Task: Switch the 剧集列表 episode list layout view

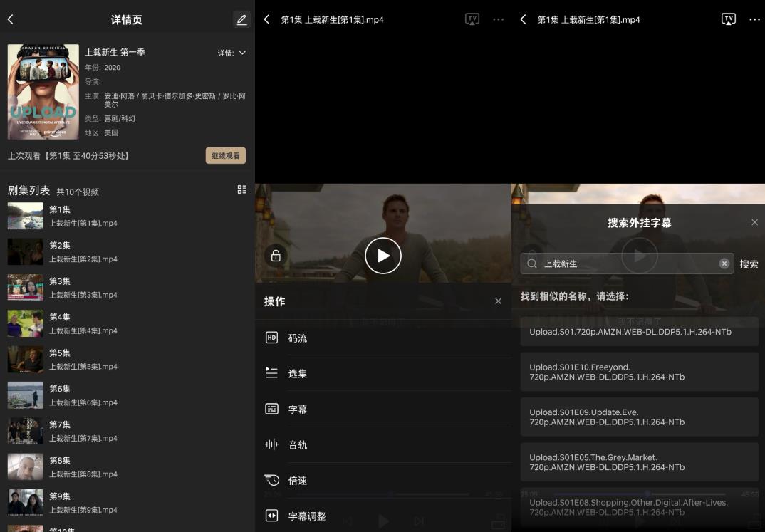Action: tap(241, 189)
